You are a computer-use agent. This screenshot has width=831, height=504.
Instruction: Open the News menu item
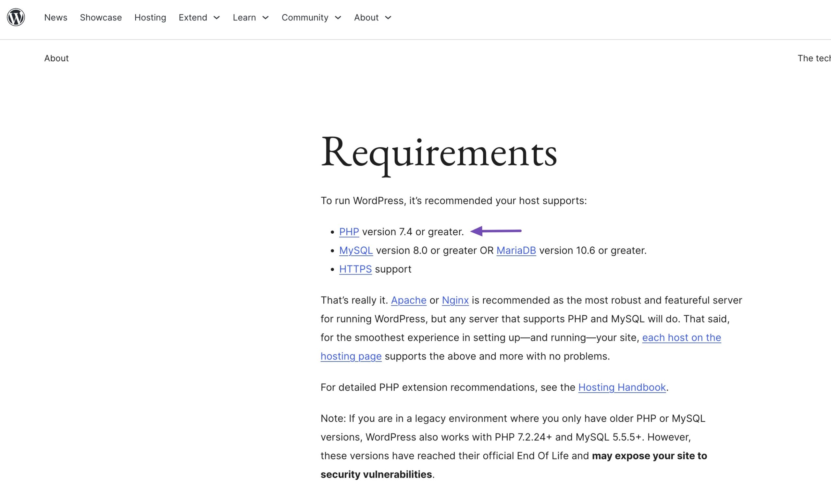pyautogui.click(x=56, y=18)
